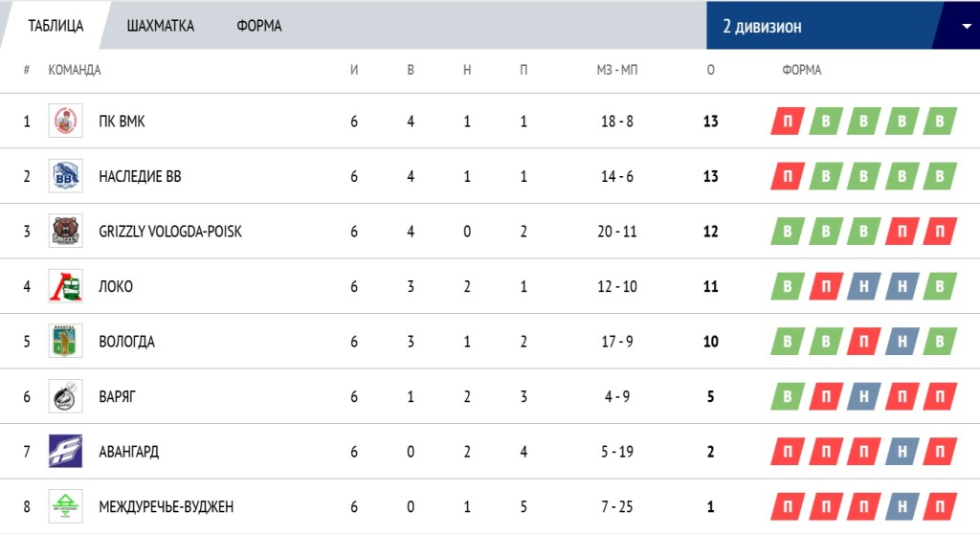Select the ТАБЛИЦА tab
This screenshot has width=980, height=534.
coord(56,26)
